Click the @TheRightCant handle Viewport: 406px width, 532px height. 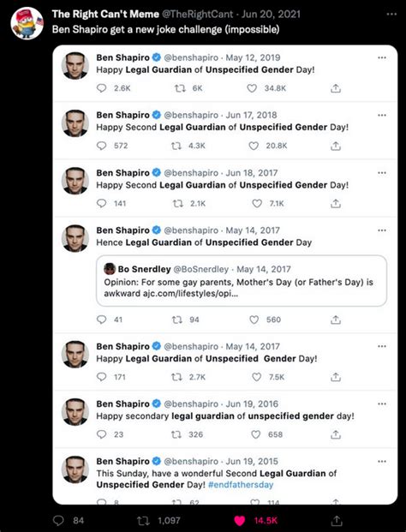197,15
